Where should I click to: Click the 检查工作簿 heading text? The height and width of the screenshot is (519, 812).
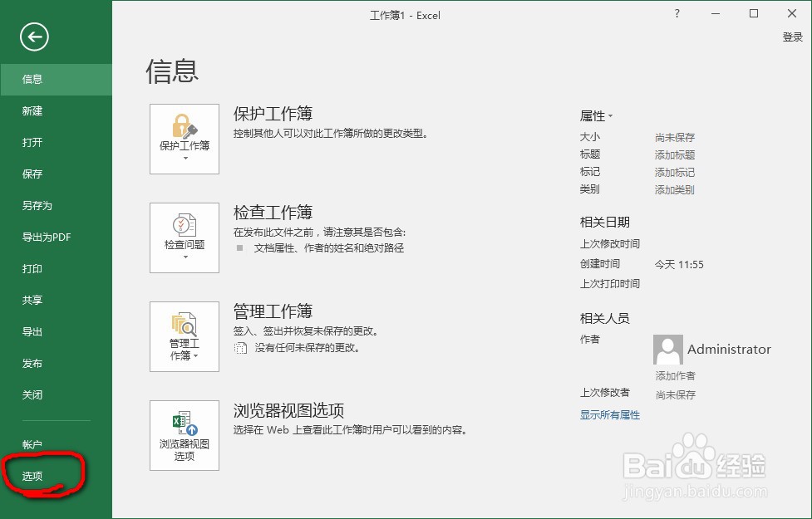point(273,212)
